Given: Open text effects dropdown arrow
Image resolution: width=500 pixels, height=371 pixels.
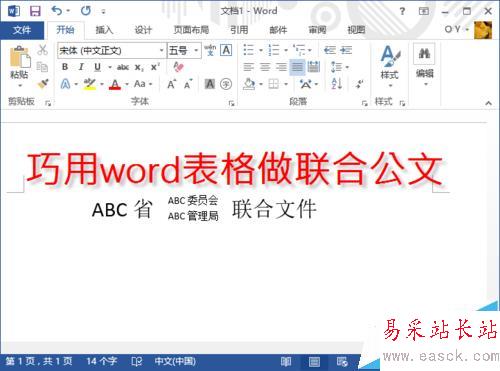Looking at the screenshot, I should click(x=76, y=84).
